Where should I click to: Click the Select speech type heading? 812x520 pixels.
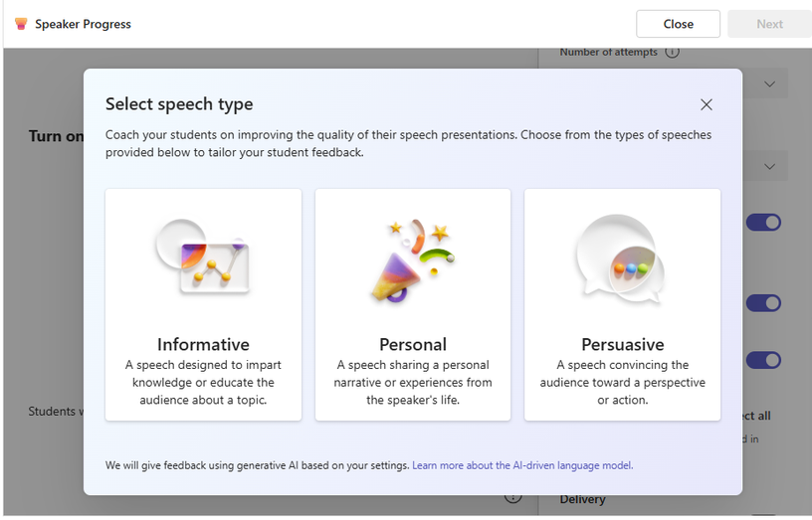[x=179, y=104]
